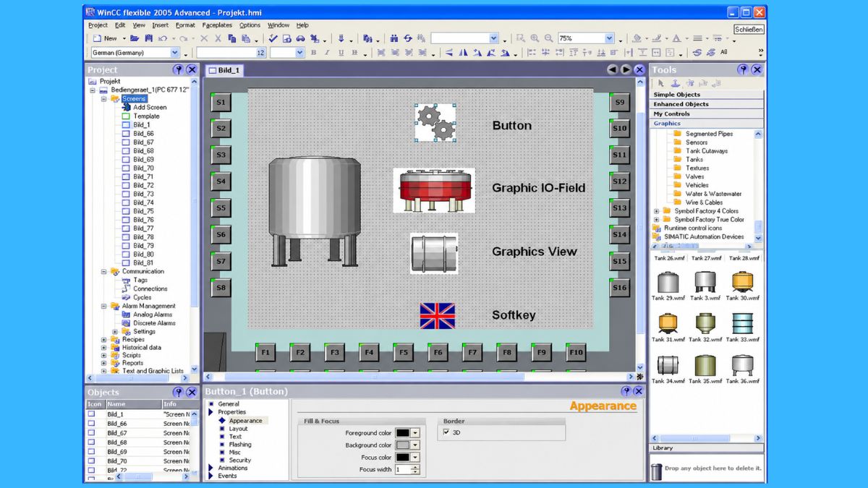Click the Zoom in magnifier icon
Image resolution: width=868 pixels, height=488 pixels.
tap(535, 38)
